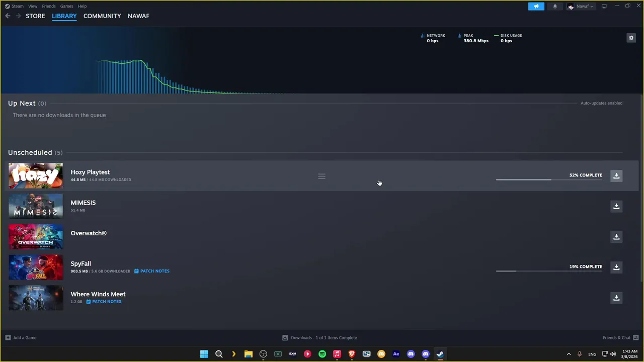This screenshot has width=644, height=362.
Task: Resume the SpyFall download
Action: 616,267
